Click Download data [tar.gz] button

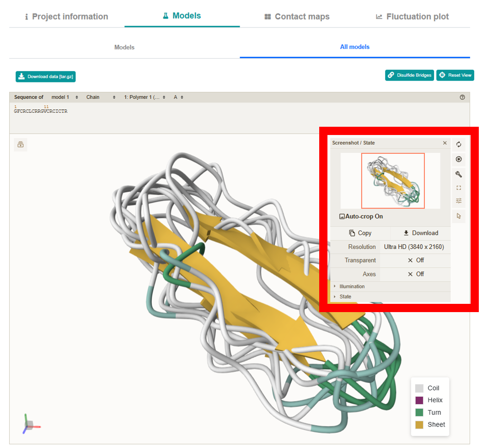coord(45,76)
